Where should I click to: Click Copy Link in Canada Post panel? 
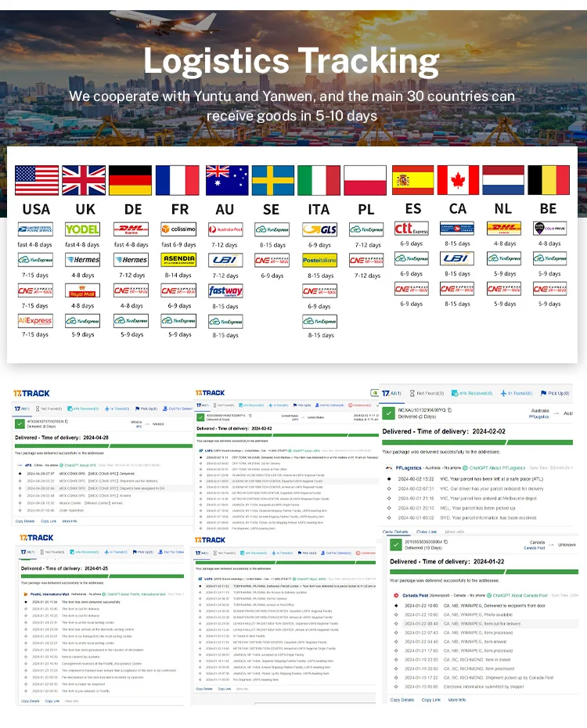(431, 700)
